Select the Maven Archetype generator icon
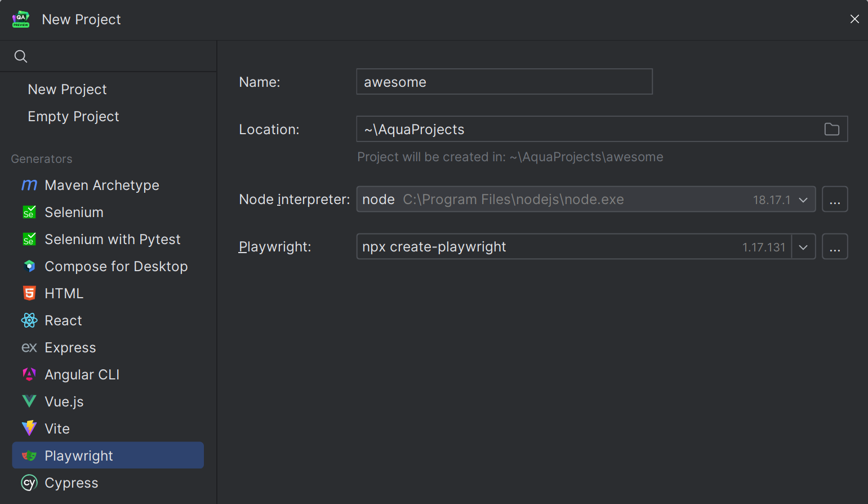This screenshot has height=504, width=868. tap(29, 185)
